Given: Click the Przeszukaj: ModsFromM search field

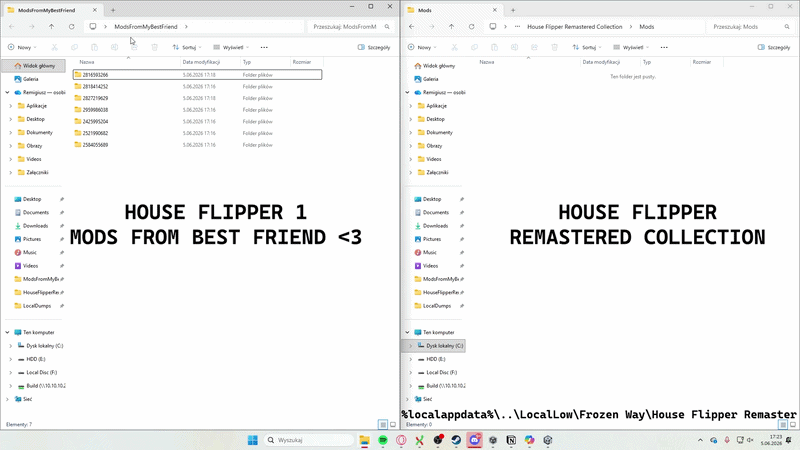Looking at the screenshot, I should pos(351,27).
